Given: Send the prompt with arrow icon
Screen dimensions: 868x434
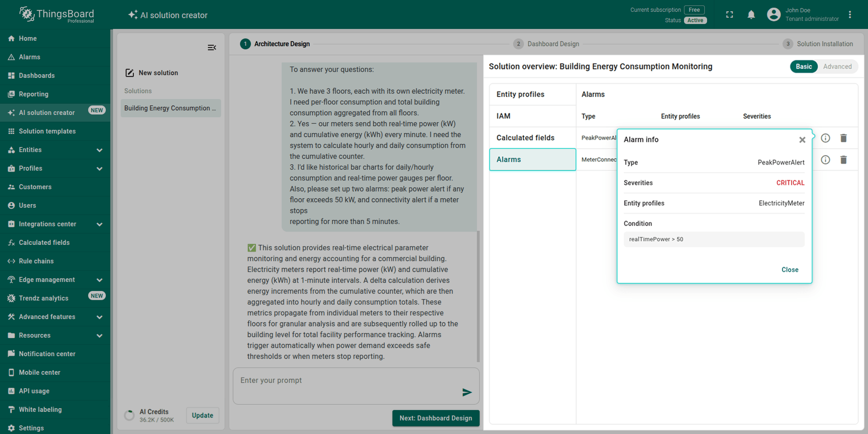Looking at the screenshot, I should [467, 392].
